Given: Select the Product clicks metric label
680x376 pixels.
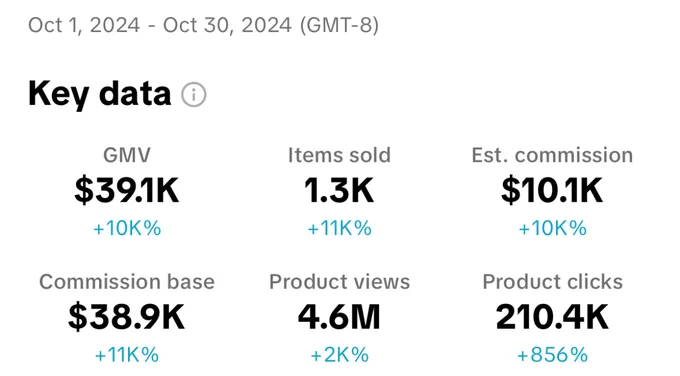Looking at the screenshot, I should (x=552, y=282).
